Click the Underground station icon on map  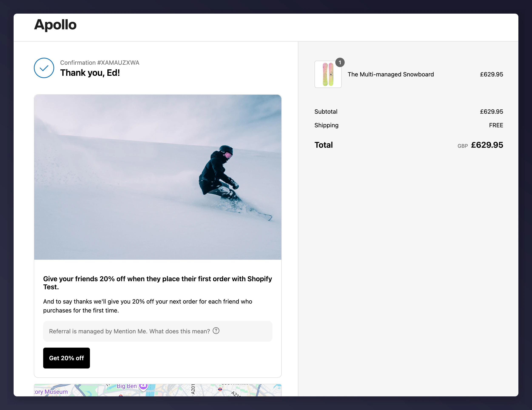click(220, 389)
